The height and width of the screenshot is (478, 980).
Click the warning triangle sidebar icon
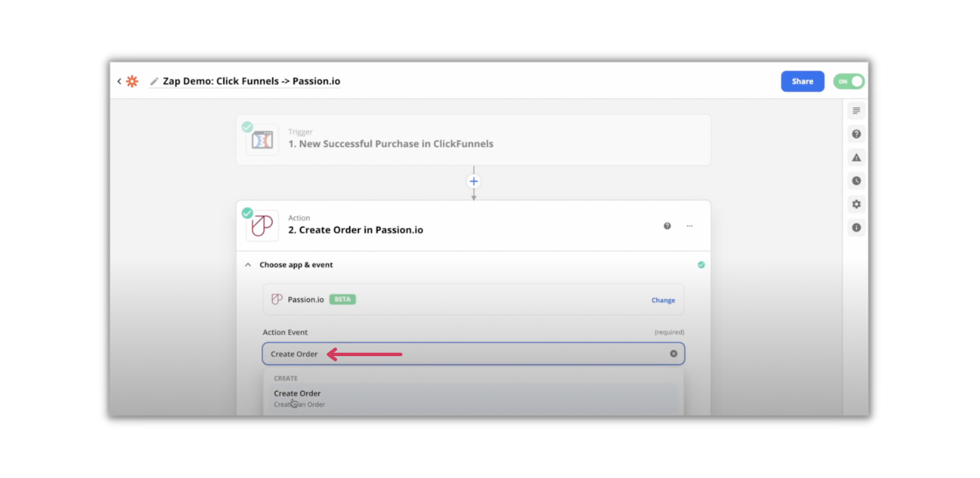click(x=856, y=157)
